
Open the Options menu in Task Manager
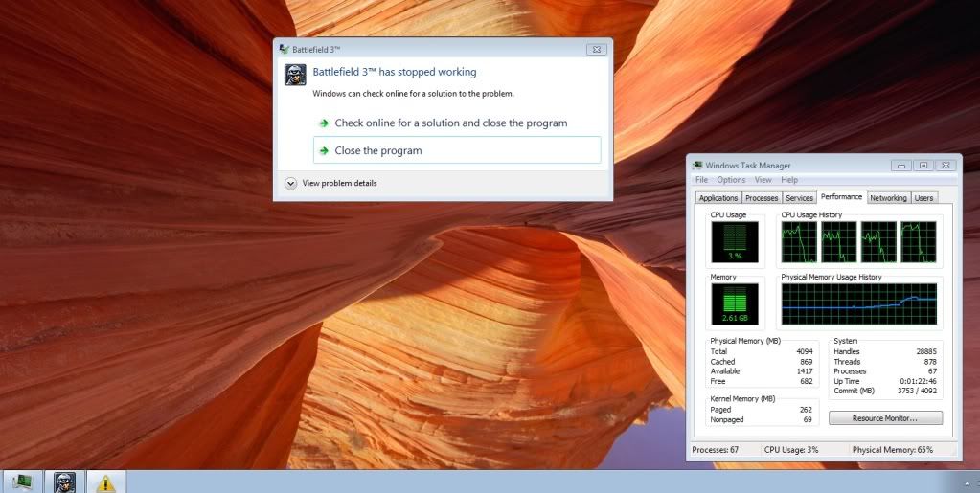731,179
